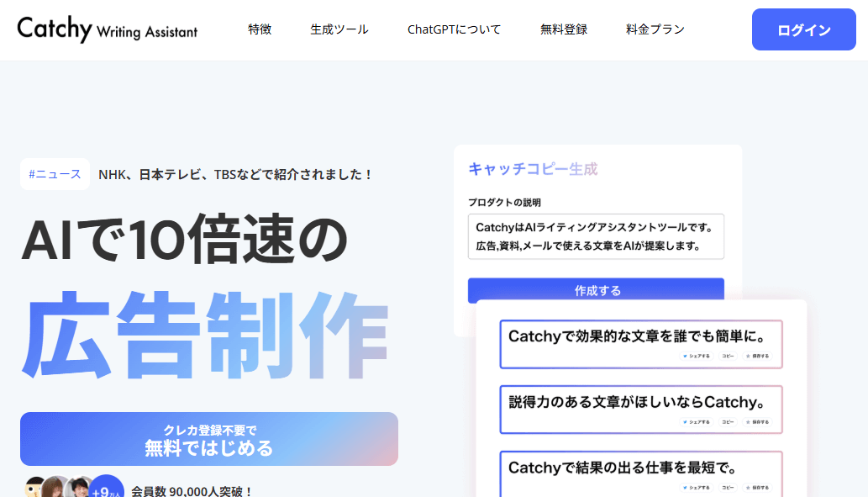868x497 pixels.
Task: Share the 説得力のある文章 result on Twitter
Action: click(x=697, y=422)
